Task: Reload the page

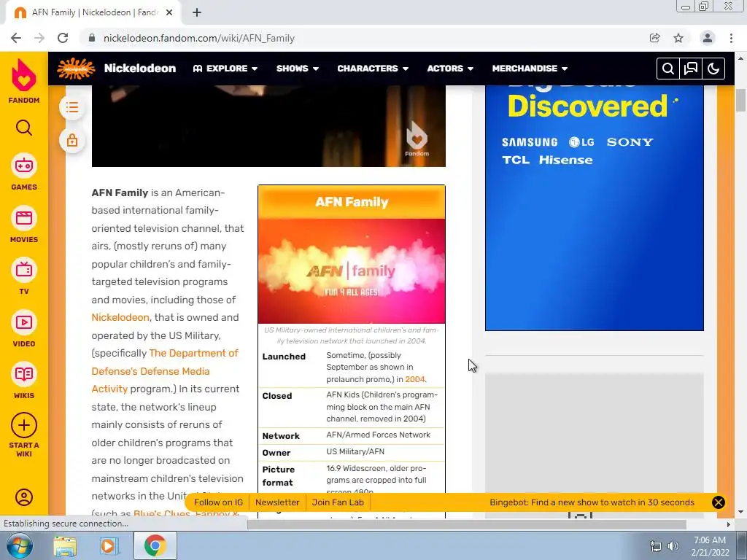Action: click(63, 38)
